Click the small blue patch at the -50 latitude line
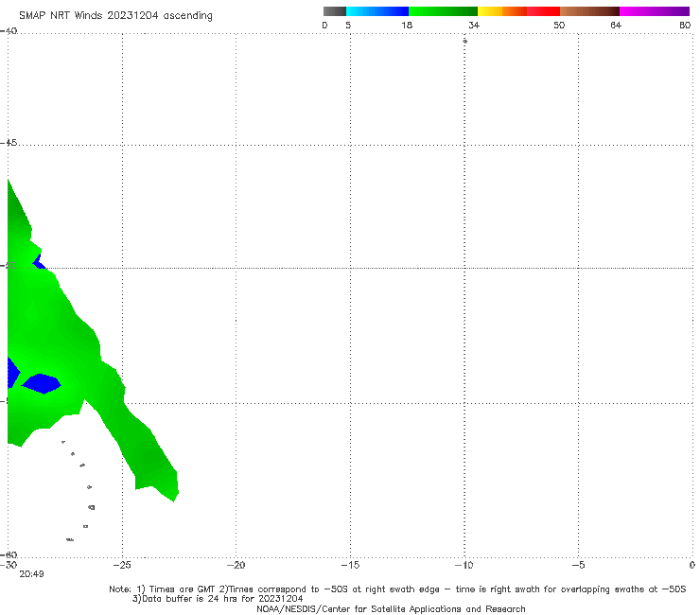This screenshot has width=700, height=615. coord(40,262)
